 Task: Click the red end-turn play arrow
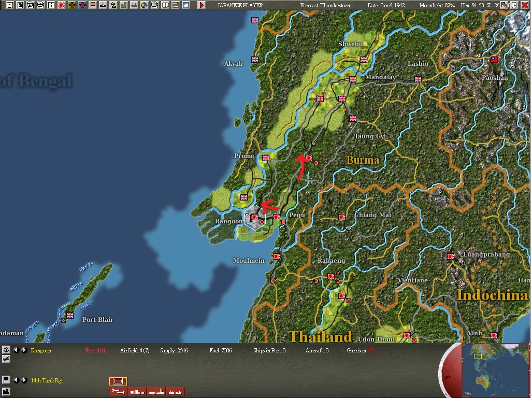(x=202, y=5)
